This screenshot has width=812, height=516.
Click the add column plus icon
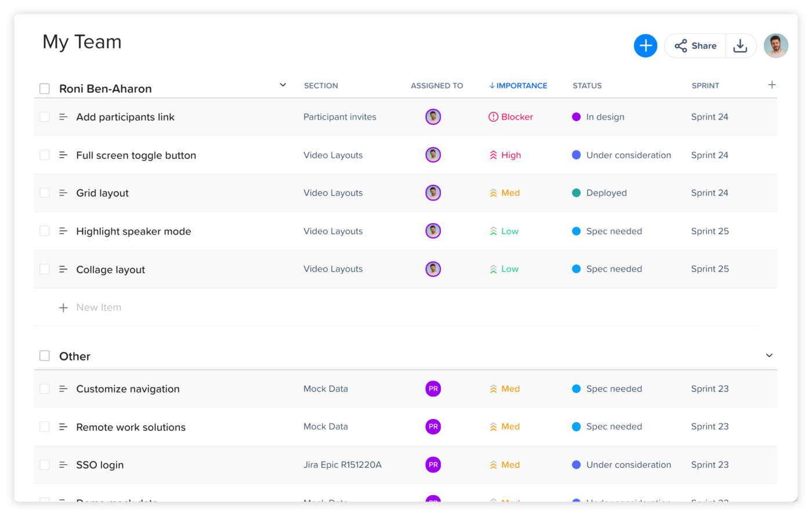(x=771, y=85)
